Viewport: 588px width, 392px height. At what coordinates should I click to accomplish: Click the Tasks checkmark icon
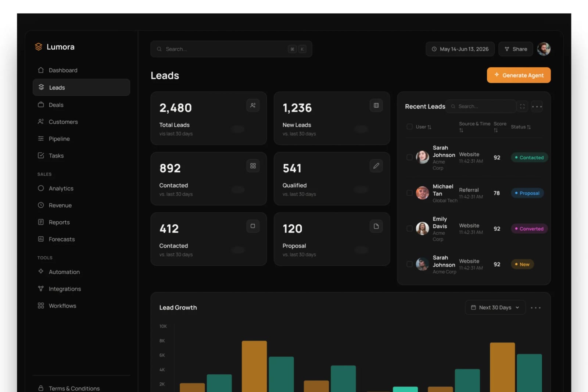click(41, 156)
